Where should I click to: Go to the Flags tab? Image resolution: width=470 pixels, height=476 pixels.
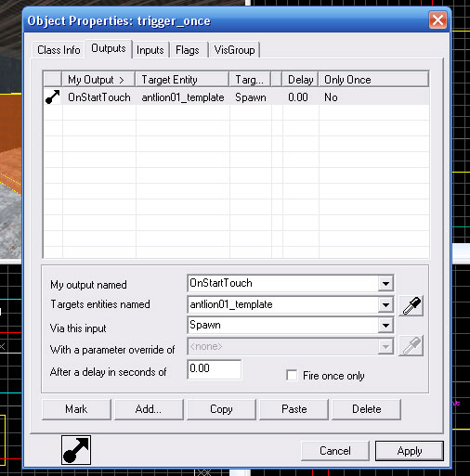188,50
